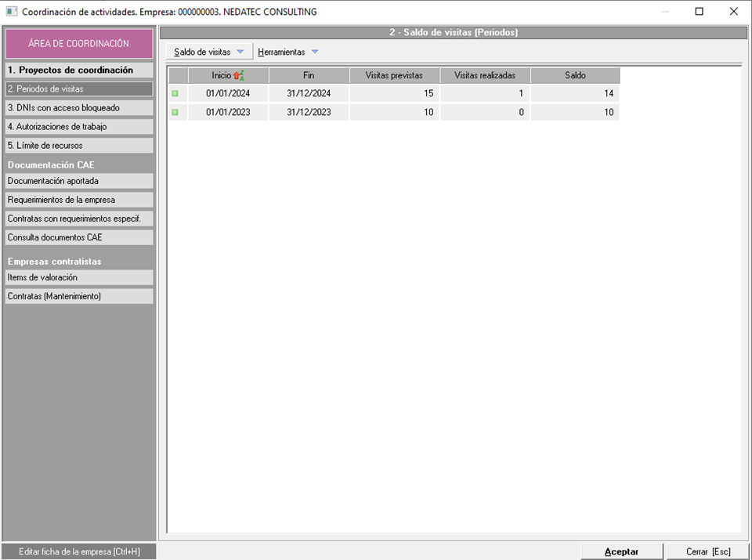Click Cerrar [Esc] button

[708, 551]
